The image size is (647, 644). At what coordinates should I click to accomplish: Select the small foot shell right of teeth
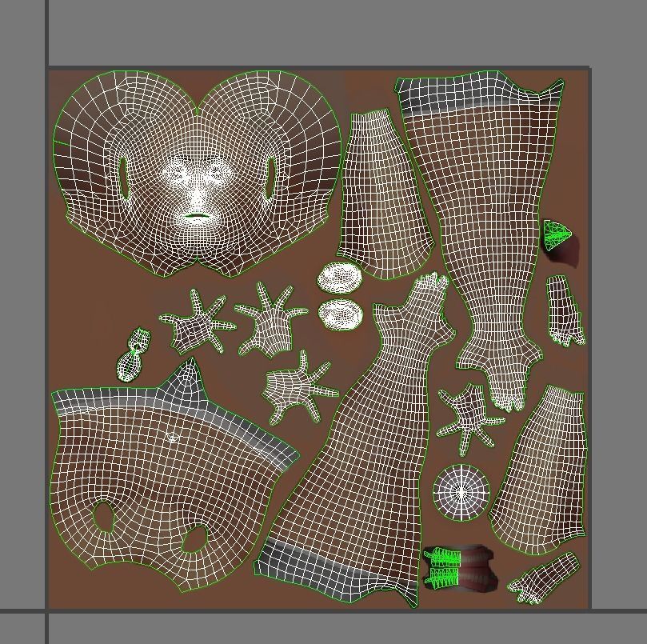coord(542,578)
